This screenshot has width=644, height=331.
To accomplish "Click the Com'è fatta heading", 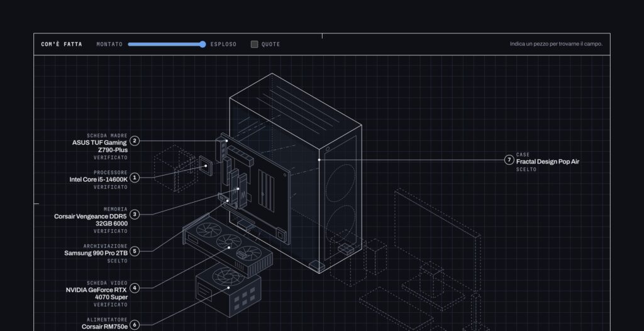I will point(62,45).
